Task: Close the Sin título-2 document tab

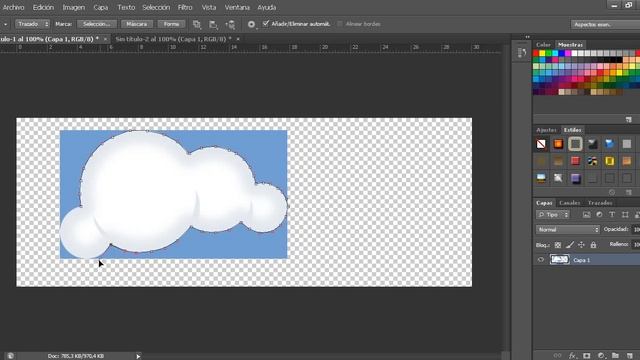Action: tap(238, 39)
